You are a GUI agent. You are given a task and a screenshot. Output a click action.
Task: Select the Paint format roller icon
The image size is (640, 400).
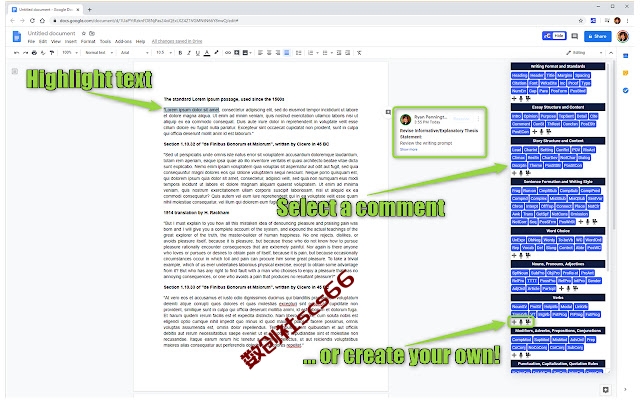[52, 53]
